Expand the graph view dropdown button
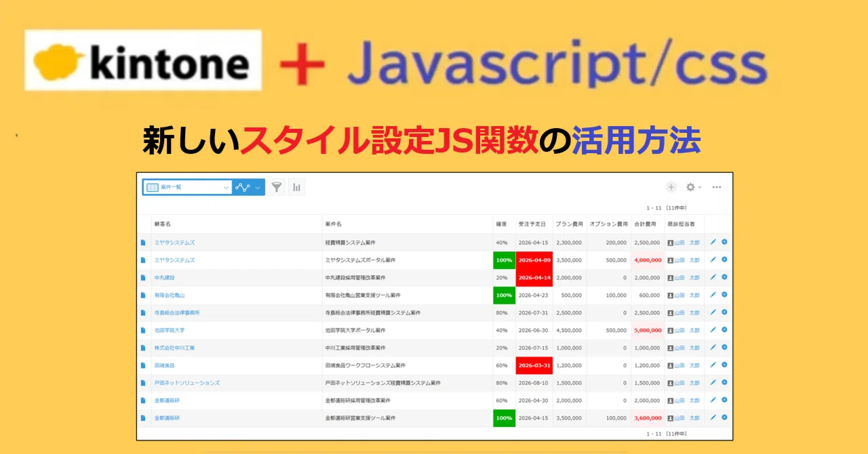The height and width of the screenshot is (454, 868). point(249,187)
